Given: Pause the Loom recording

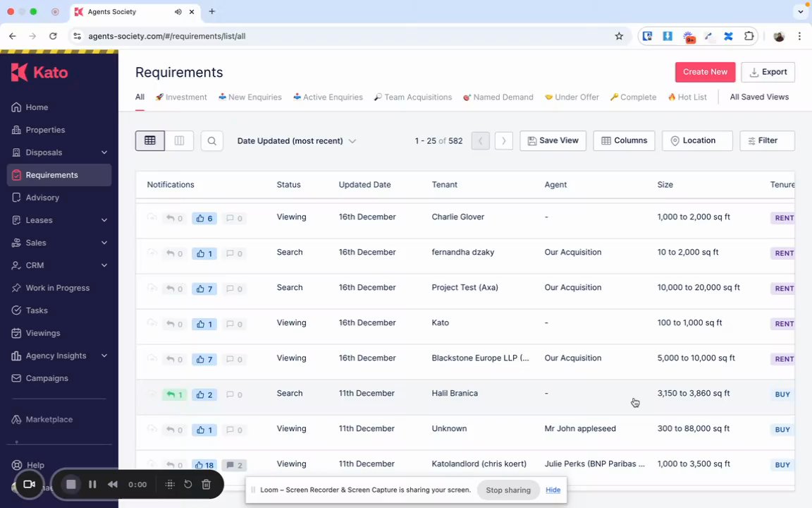Looking at the screenshot, I should [93, 484].
